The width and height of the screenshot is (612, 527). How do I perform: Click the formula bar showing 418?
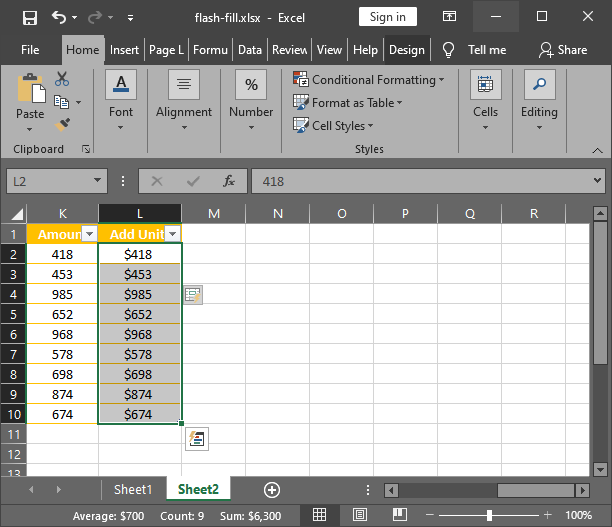[422, 181]
